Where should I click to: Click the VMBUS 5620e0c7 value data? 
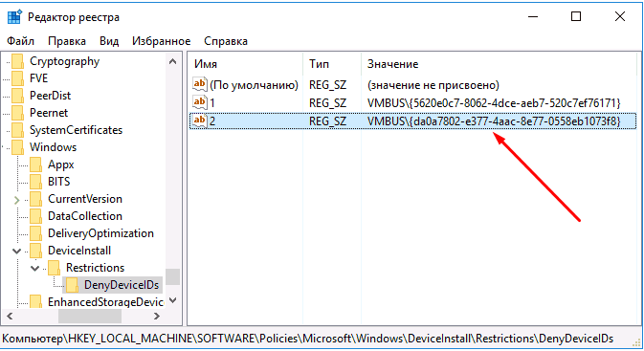tap(494, 103)
